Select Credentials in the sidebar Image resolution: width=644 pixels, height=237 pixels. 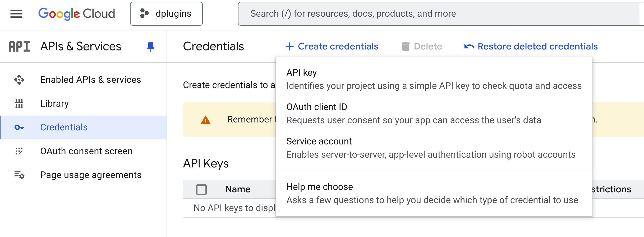(84, 127)
